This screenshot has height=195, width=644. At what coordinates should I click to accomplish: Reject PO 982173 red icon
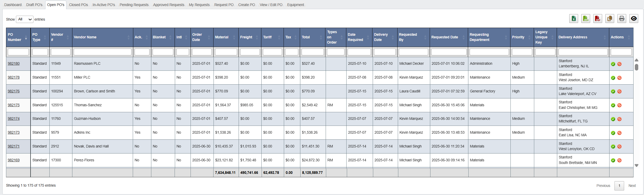click(619, 133)
